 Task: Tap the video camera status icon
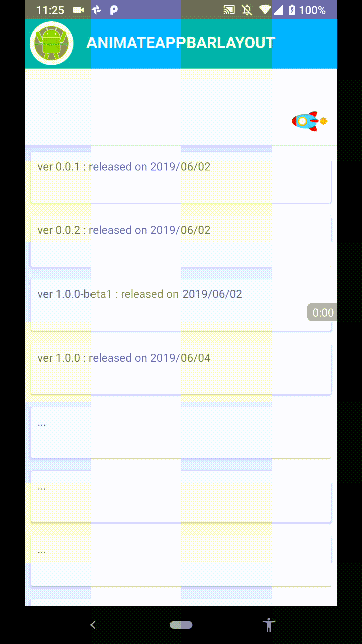(x=79, y=10)
